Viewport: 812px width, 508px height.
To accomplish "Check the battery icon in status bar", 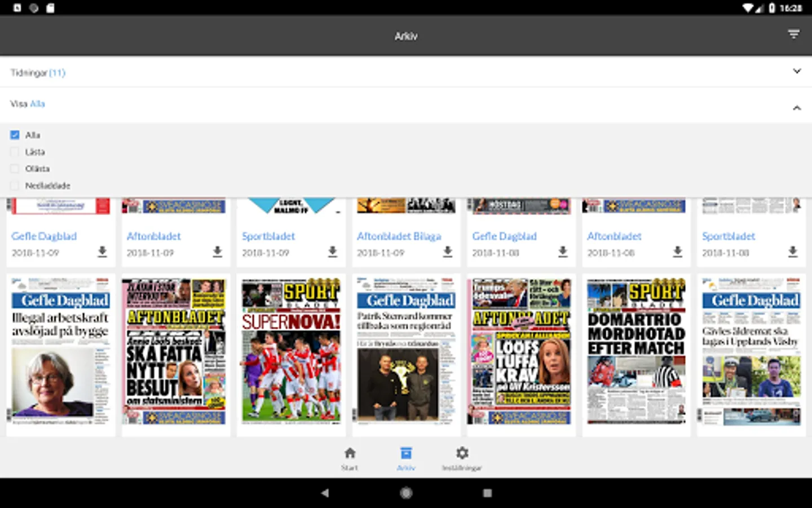I will [x=771, y=8].
